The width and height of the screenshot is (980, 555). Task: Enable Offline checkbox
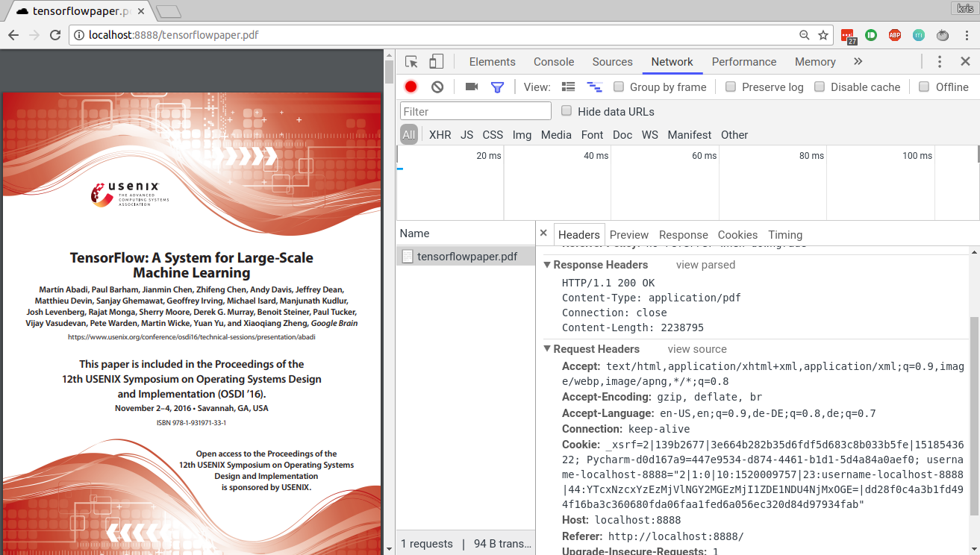(925, 87)
